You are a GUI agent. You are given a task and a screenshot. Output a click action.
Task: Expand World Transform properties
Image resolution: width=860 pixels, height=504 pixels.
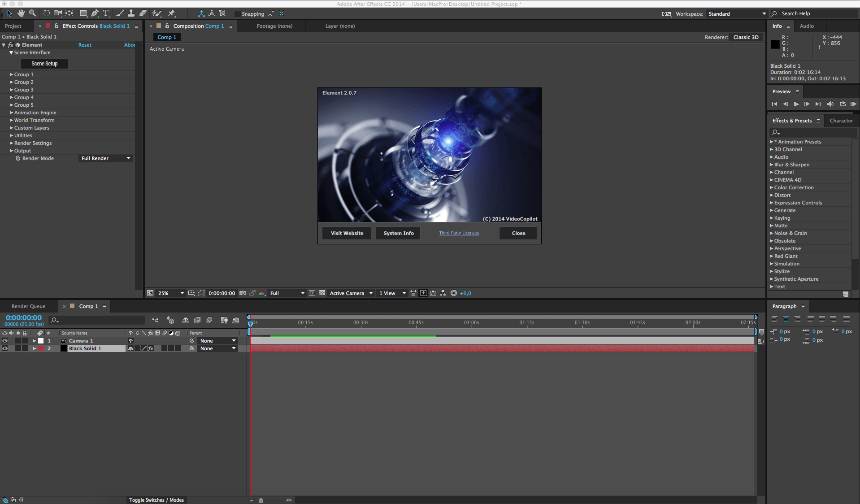(12, 120)
